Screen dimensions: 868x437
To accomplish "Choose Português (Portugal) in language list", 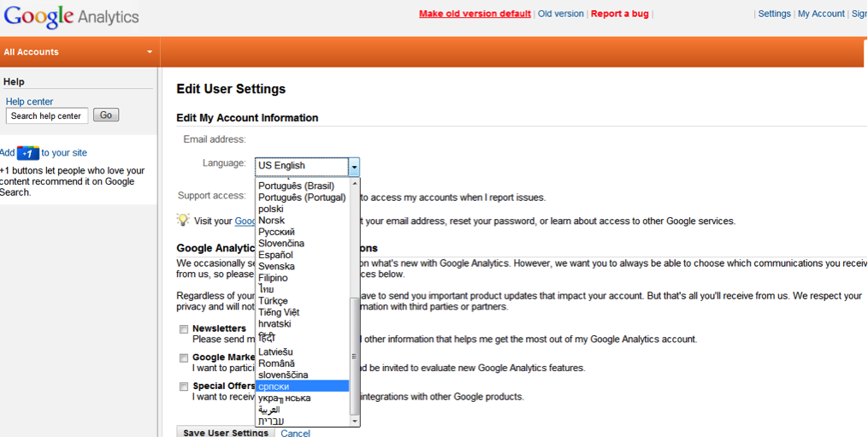I will [x=302, y=198].
